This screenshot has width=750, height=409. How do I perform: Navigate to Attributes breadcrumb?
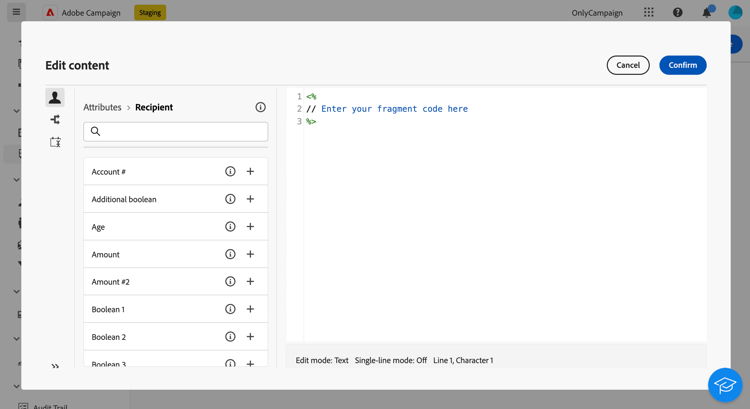pyautogui.click(x=102, y=107)
